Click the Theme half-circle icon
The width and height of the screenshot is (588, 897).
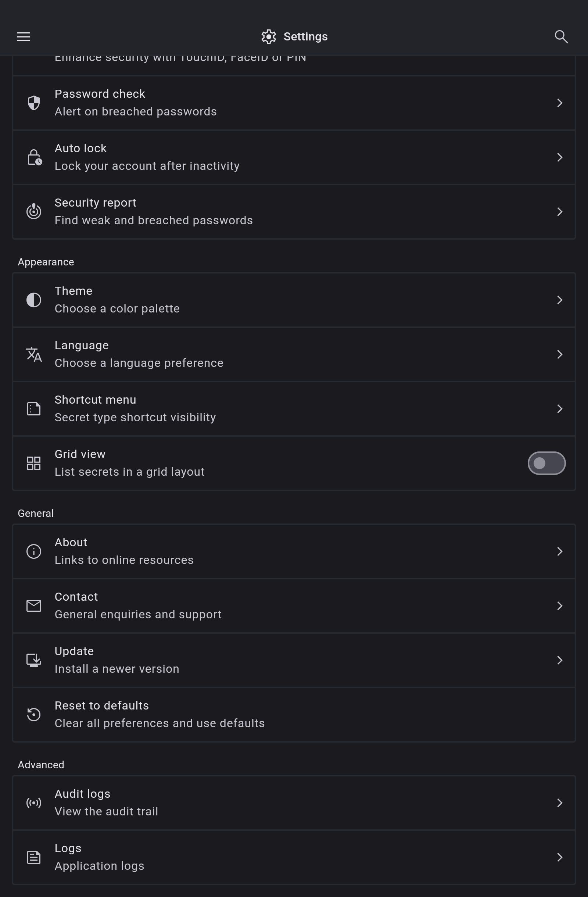click(x=33, y=300)
